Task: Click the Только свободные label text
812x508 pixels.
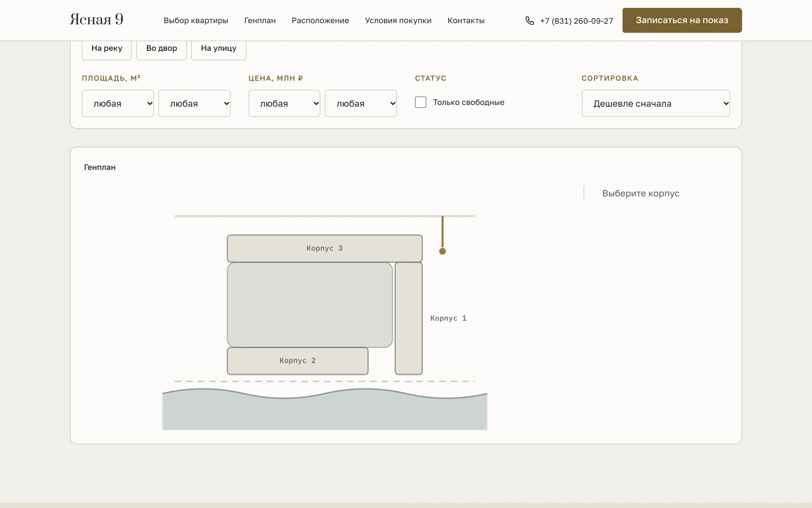Action: 469,102
